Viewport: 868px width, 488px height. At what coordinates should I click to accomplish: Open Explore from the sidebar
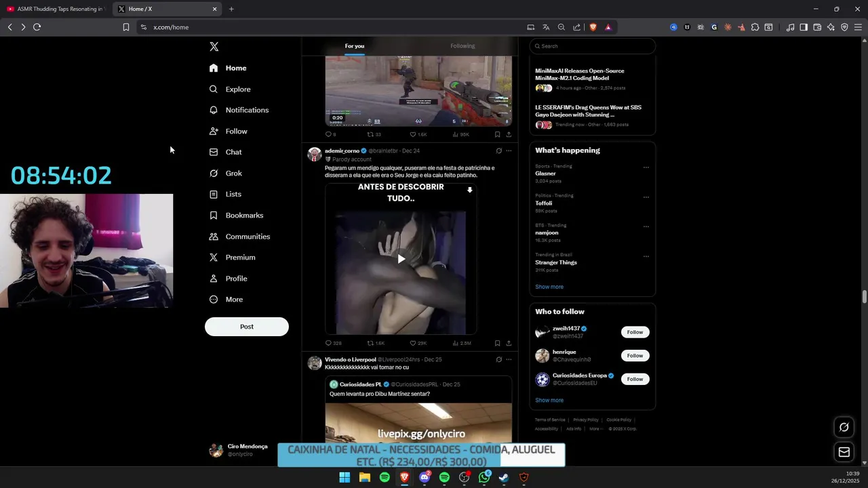pyautogui.click(x=230, y=89)
